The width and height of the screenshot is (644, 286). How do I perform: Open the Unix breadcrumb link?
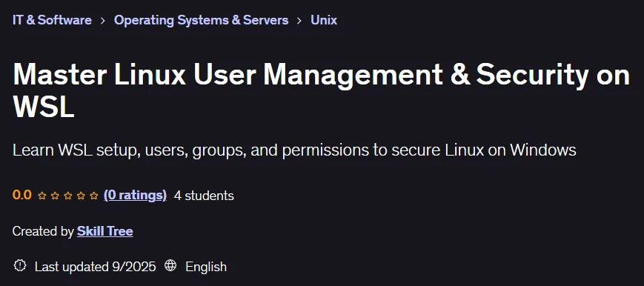[x=324, y=20]
